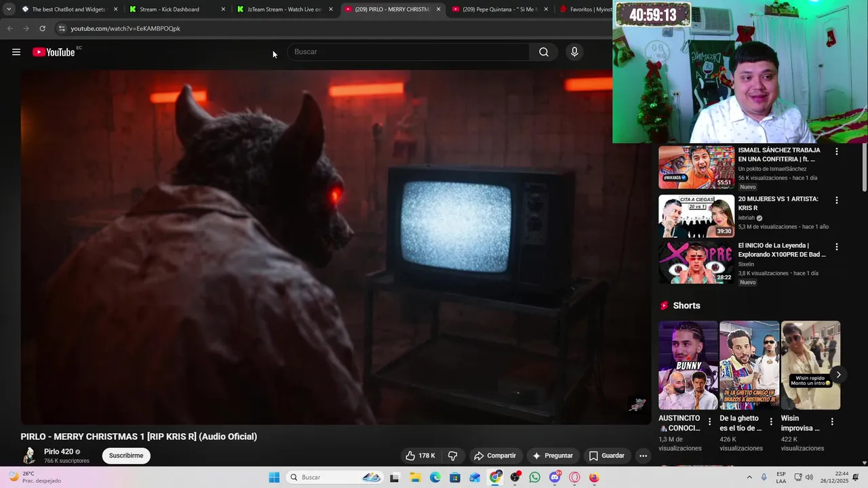Open the lebriah channel link
The width and height of the screenshot is (868, 488).
[x=747, y=218]
